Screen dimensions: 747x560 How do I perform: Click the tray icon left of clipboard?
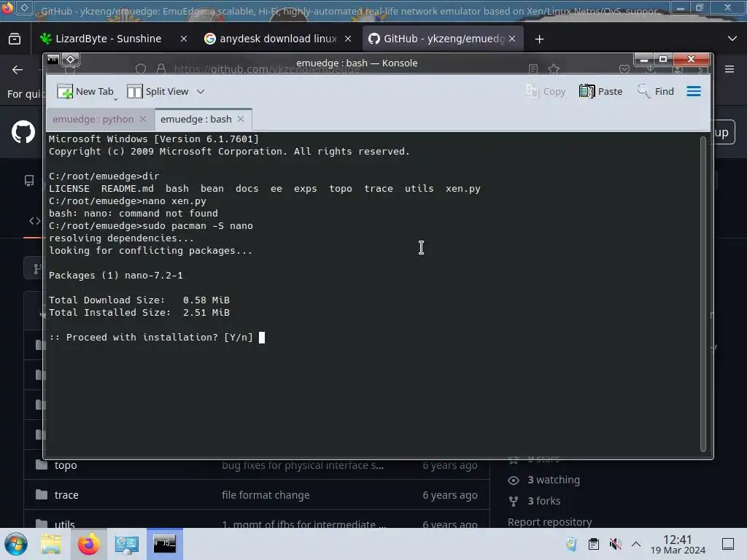coord(571,544)
